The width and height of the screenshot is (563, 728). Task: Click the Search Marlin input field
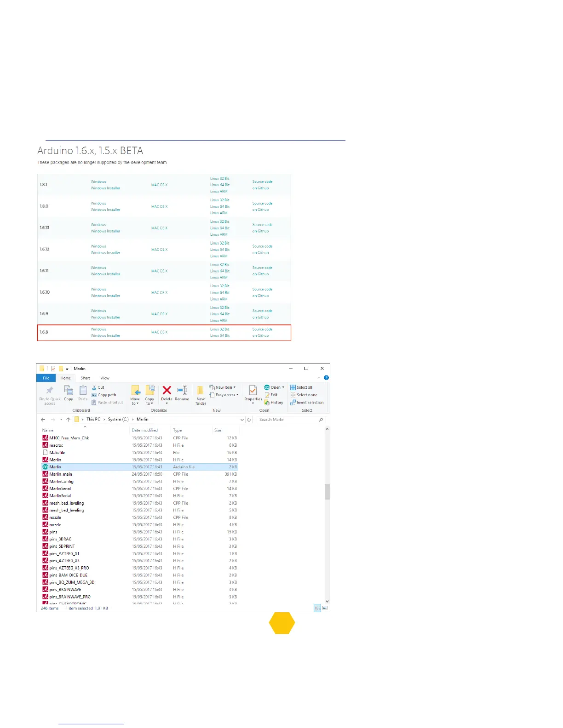[291, 419]
